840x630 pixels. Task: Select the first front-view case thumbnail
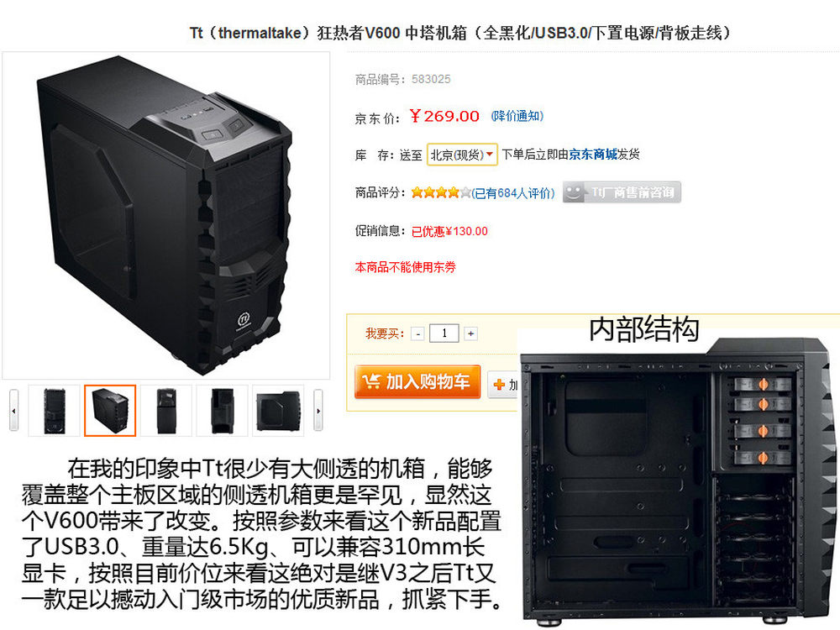[54, 411]
